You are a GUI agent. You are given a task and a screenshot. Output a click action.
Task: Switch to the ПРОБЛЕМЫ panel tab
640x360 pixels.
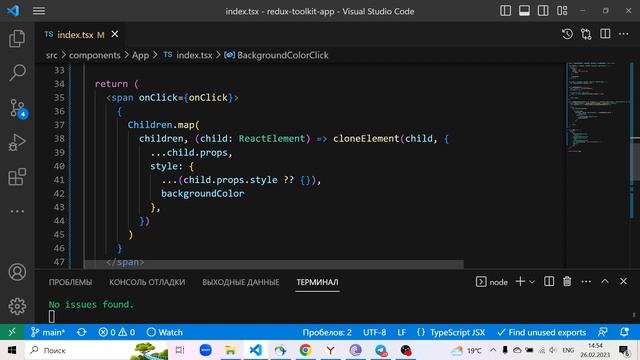[x=71, y=282]
